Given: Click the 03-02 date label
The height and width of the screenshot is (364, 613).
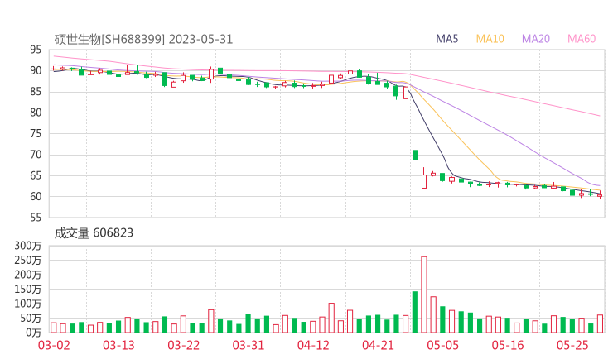Looking at the screenshot, I should point(54,345).
